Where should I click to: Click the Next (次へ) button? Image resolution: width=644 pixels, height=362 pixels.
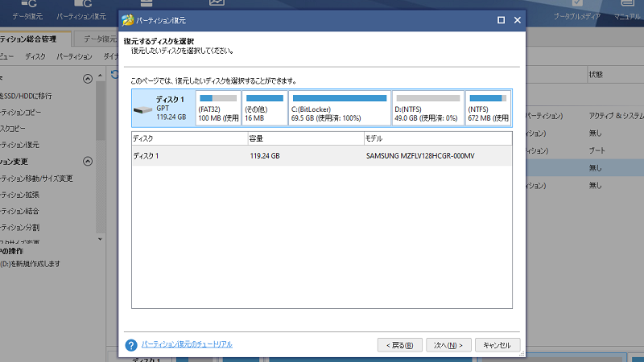(448, 345)
